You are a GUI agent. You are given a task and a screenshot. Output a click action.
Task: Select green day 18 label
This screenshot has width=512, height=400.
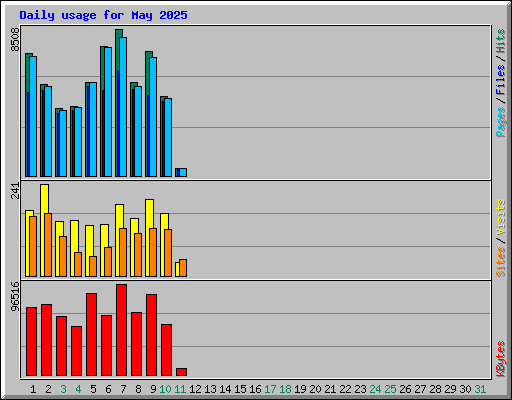click(286, 389)
